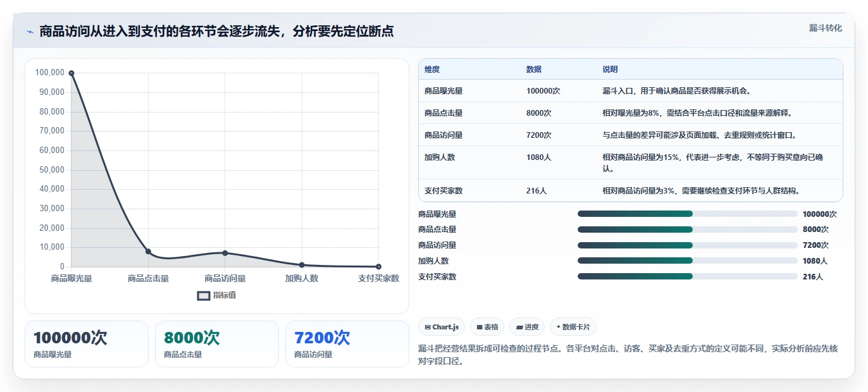The height and width of the screenshot is (392, 868).
Task: Click the 216人 value beside progress bar
Action: (813, 277)
